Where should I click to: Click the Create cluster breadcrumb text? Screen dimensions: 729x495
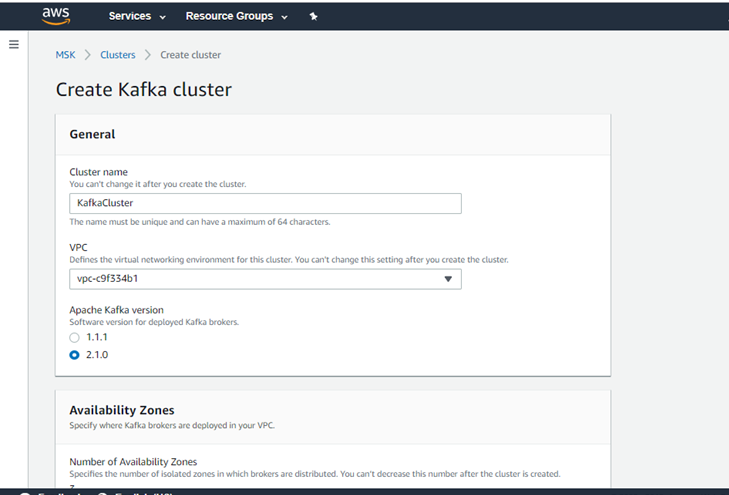191,55
